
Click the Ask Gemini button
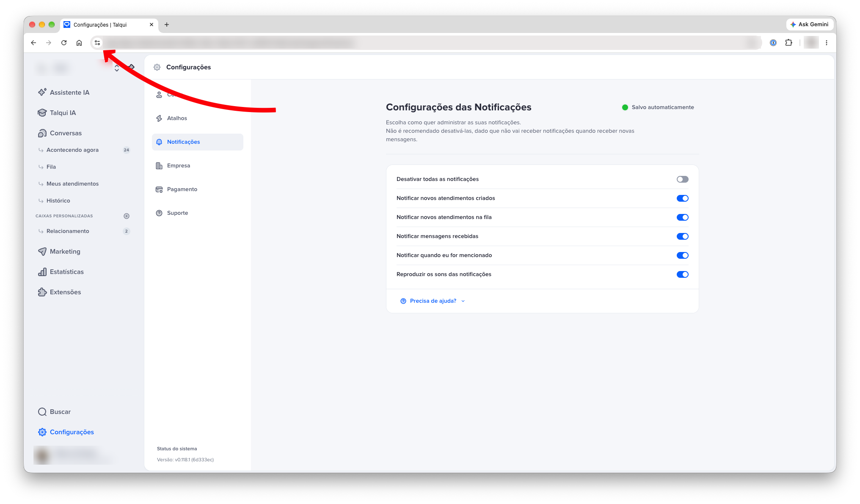[x=810, y=25]
